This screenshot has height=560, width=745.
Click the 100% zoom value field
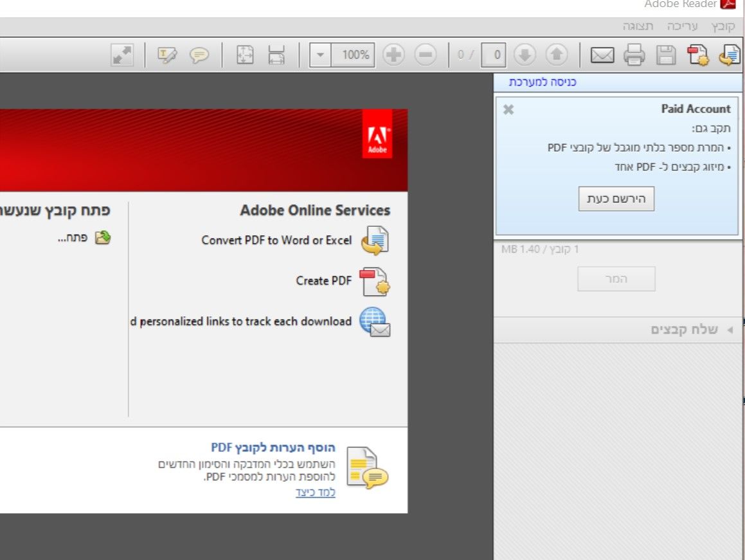(353, 55)
